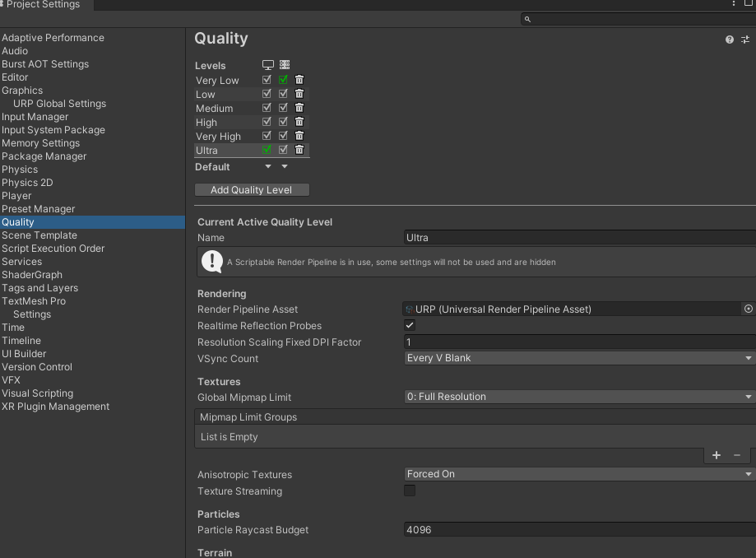Click the Quality help question mark icon
This screenshot has width=756, height=558.
(728, 39)
